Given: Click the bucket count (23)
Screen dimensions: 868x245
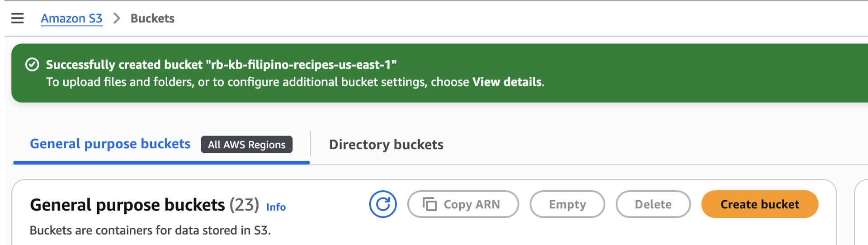Looking at the screenshot, I should coord(244,205).
